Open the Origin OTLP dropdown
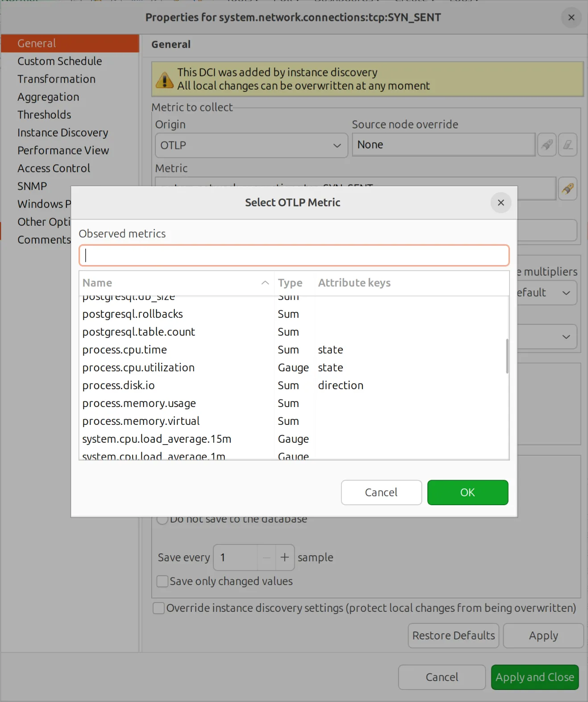The height and width of the screenshot is (702, 588). 252,145
